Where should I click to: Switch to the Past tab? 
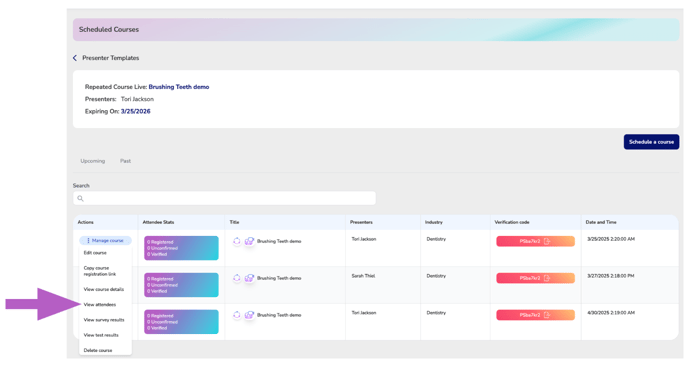[125, 161]
